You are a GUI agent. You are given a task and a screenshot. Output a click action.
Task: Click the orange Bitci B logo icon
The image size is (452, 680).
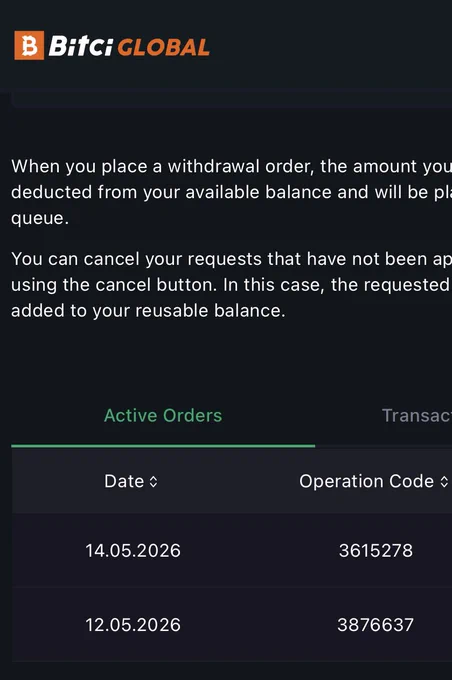coord(29,45)
